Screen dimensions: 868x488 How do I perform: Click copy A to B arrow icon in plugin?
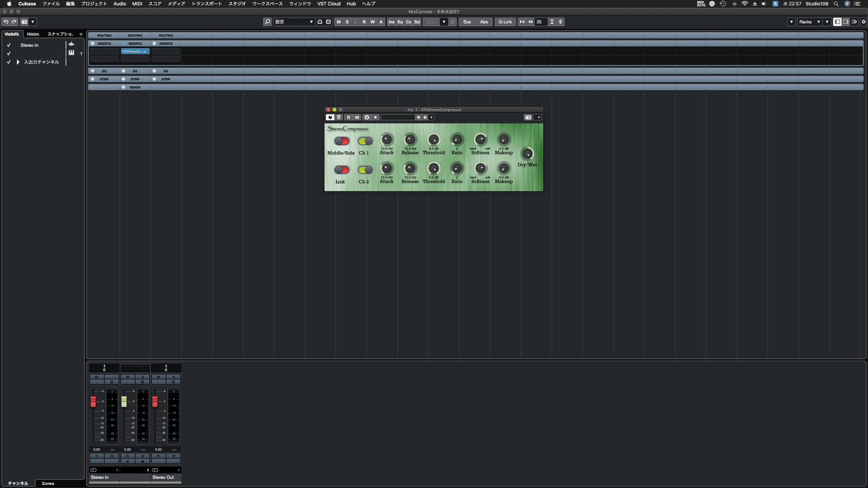click(x=375, y=117)
